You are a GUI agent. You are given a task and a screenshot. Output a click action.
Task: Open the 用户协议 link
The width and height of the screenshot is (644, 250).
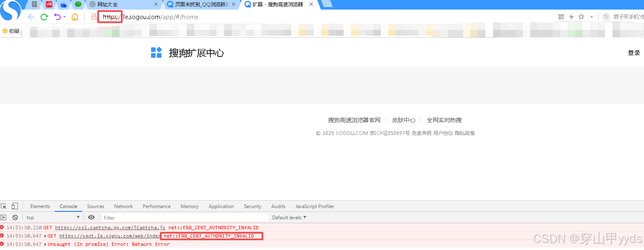click(x=443, y=133)
